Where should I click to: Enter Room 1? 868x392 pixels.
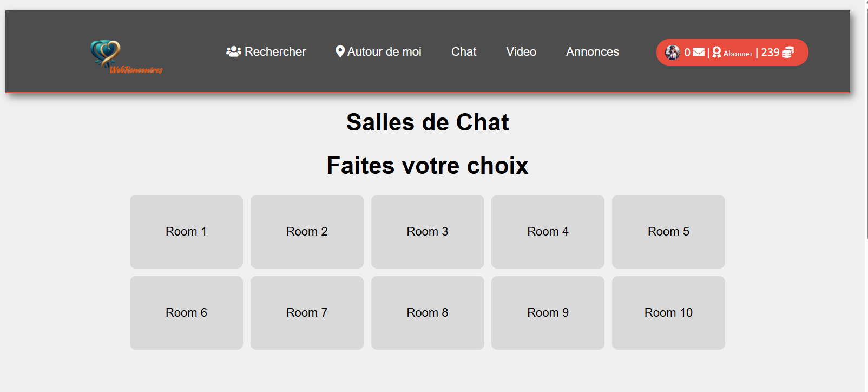(186, 231)
